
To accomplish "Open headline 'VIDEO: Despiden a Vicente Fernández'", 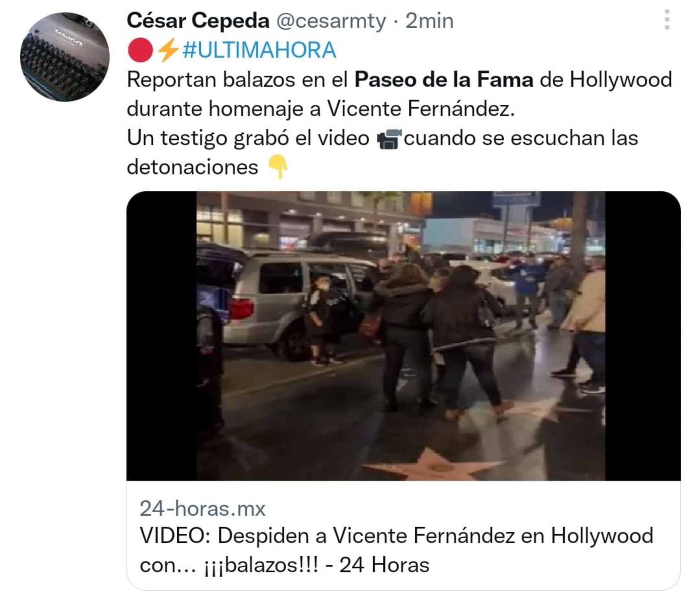I will coord(397,536).
